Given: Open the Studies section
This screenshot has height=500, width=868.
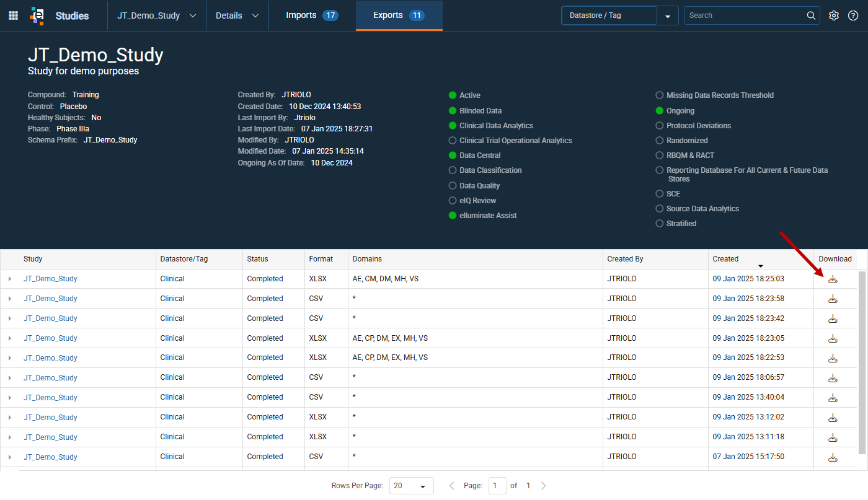Looking at the screenshot, I should 72,15.
